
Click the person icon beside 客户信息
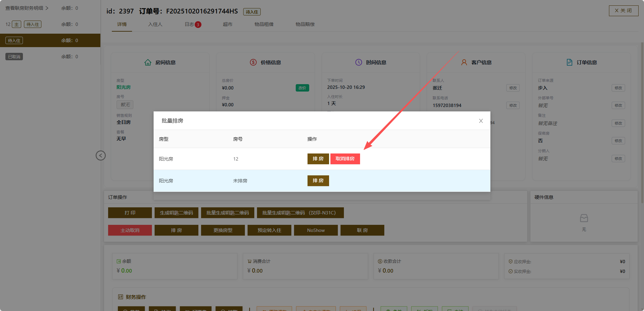point(464,63)
